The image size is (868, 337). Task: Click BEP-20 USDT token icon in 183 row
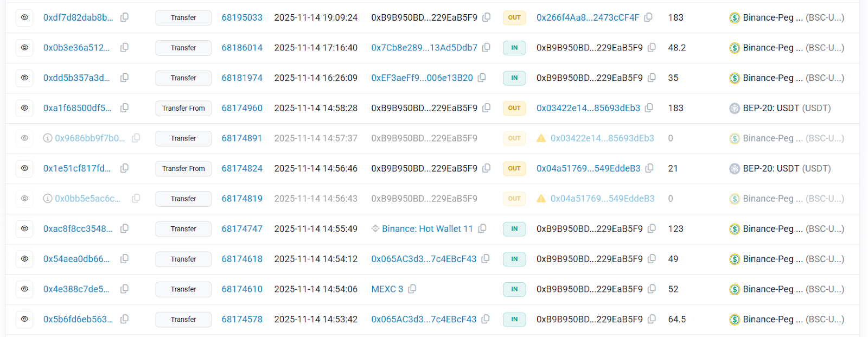(x=735, y=108)
